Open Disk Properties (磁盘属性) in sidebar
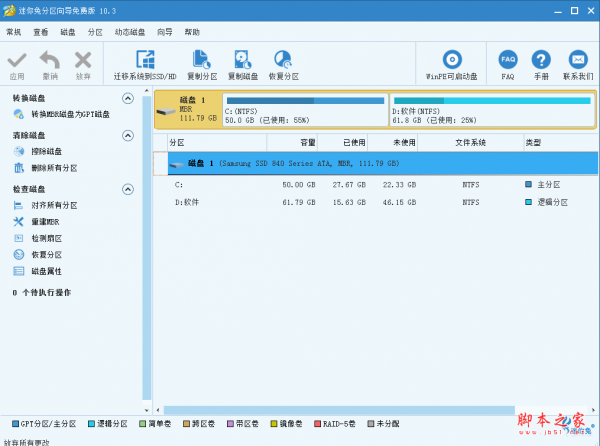The image size is (600, 446). point(46,271)
